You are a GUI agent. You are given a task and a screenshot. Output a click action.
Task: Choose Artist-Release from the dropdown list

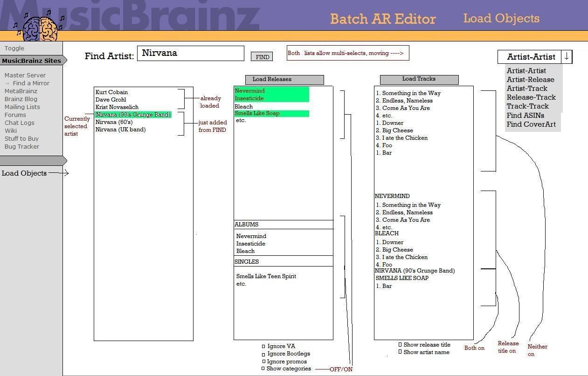[x=530, y=80]
